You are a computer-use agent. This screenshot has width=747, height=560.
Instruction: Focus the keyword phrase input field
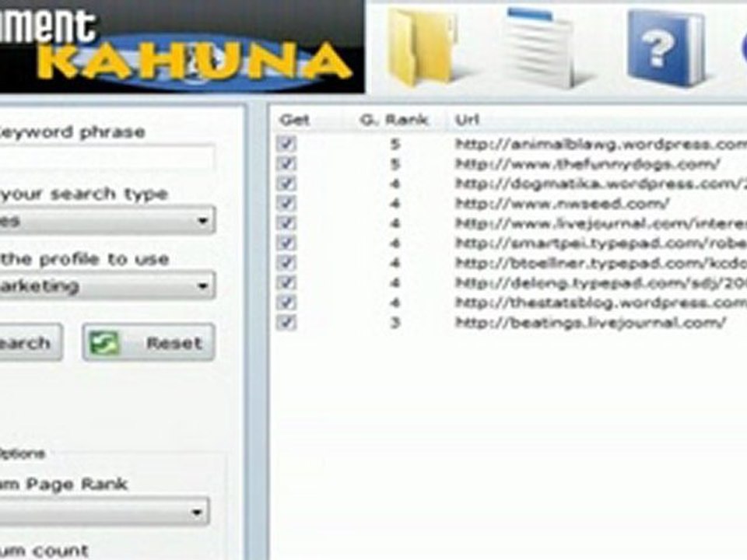[x=107, y=159]
